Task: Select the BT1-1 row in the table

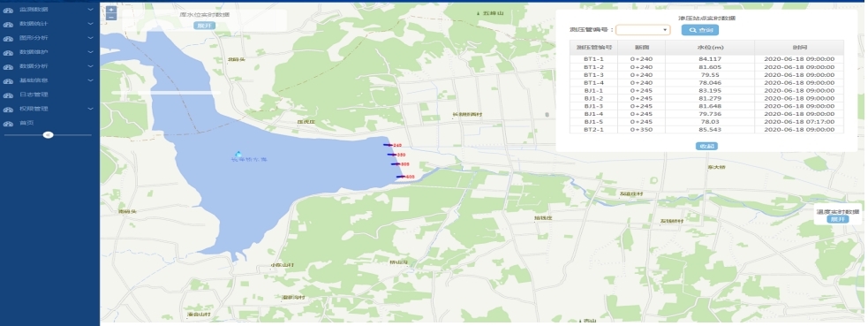Action: click(x=706, y=58)
